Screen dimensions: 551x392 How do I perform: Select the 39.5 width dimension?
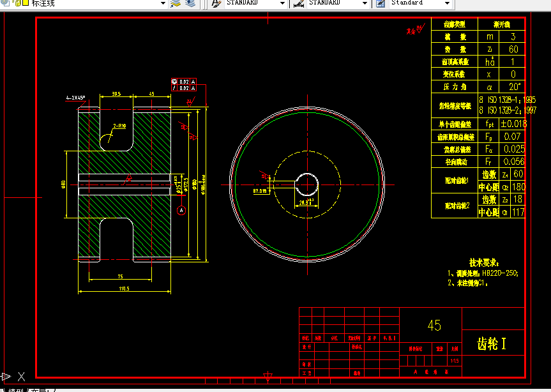[x=116, y=94]
